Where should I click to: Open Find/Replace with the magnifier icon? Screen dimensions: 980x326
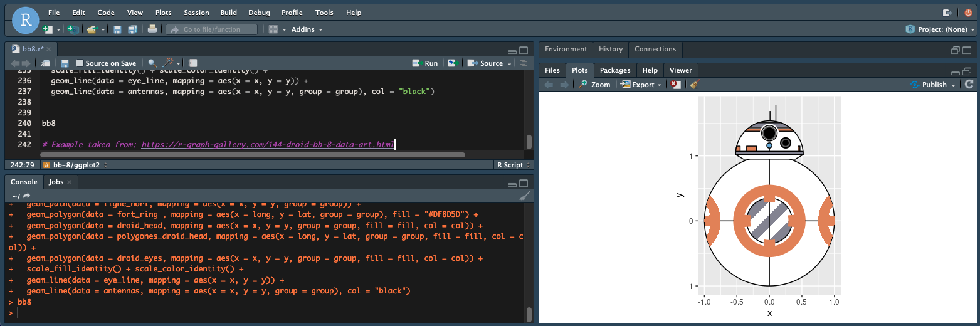pyautogui.click(x=152, y=63)
